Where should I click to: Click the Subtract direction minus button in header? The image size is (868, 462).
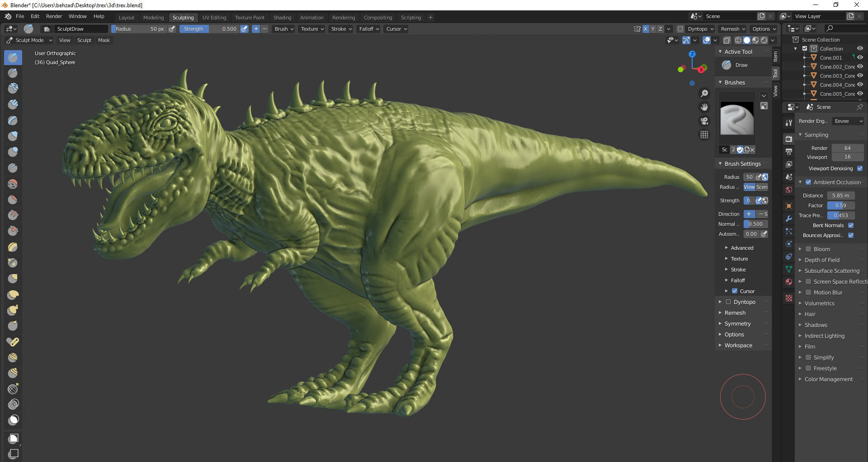pos(265,29)
